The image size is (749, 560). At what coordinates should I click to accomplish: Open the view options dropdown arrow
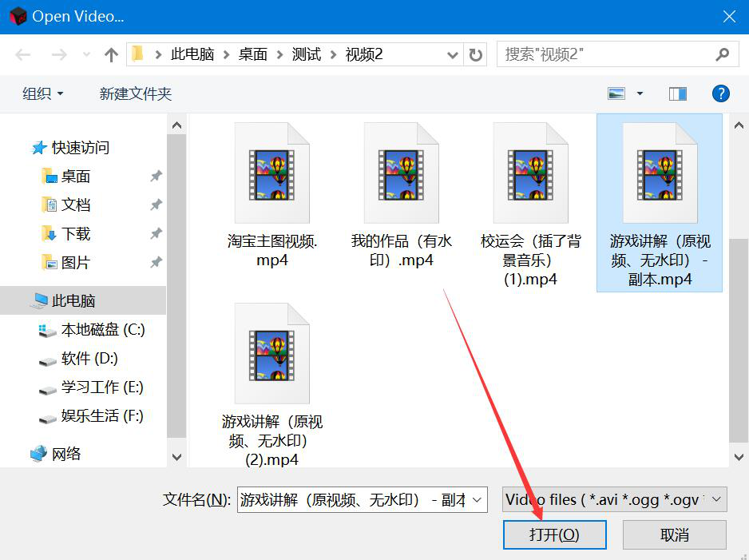coord(640,93)
